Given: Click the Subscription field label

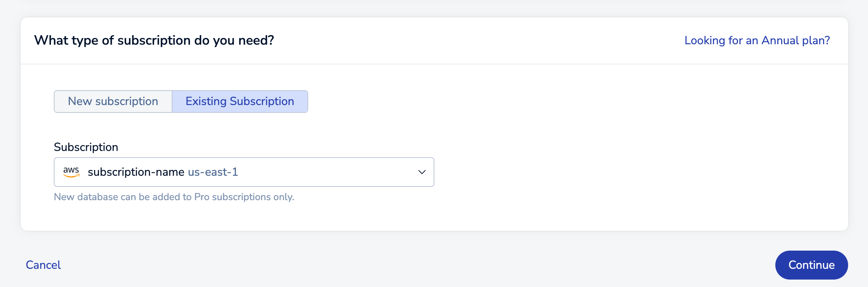Looking at the screenshot, I should [86, 147].
